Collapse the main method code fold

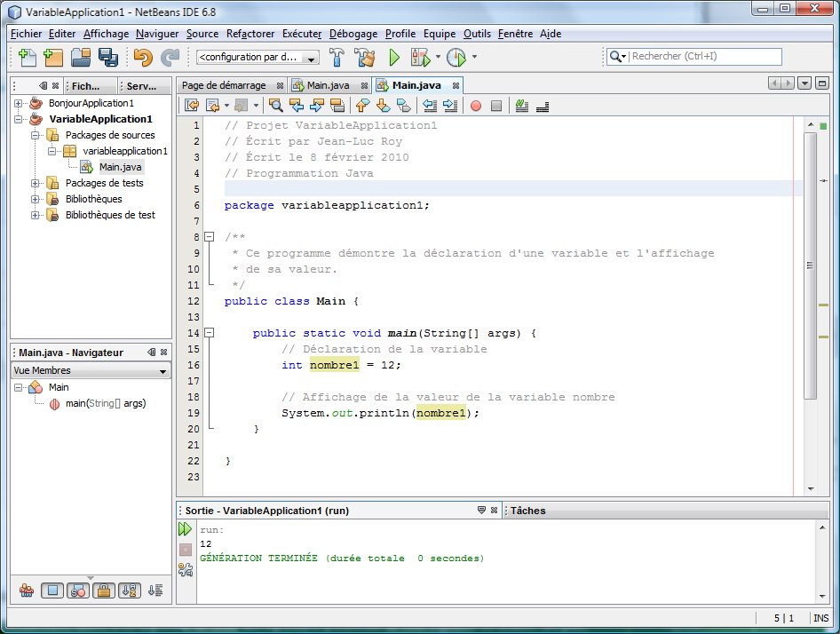210,333
